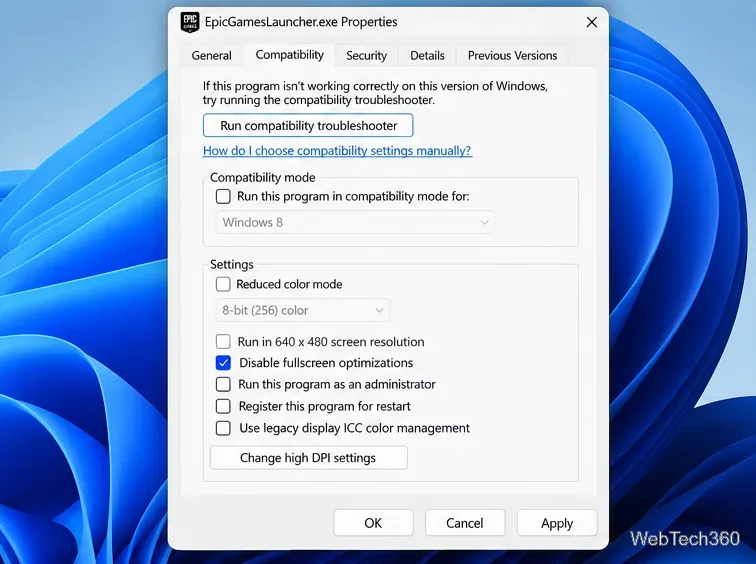The width and height of the screenshot is (756, 564).
Task: Tick the Reduced color mode checkbox
Action: pos(223,284)
